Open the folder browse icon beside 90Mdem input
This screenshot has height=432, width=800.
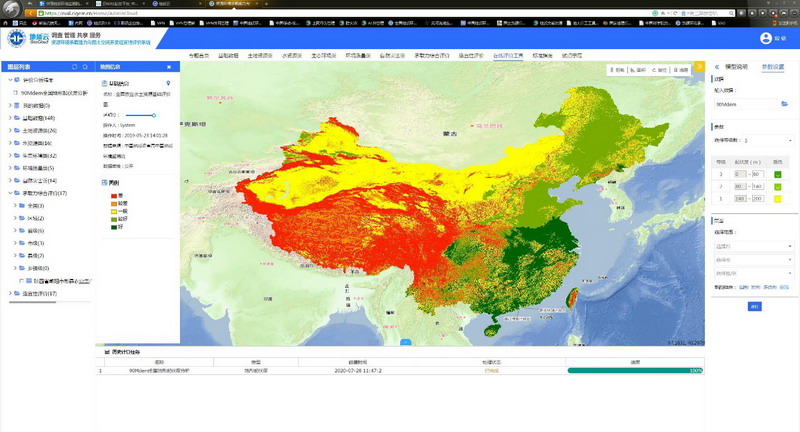pyautogui.click(x=785, y=103)
